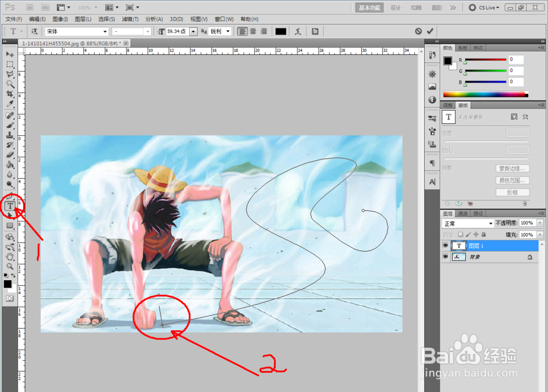The width and height of the screenshot is (548, 392).
Task: Select the History Brush tool
Action: coord(10,145)
